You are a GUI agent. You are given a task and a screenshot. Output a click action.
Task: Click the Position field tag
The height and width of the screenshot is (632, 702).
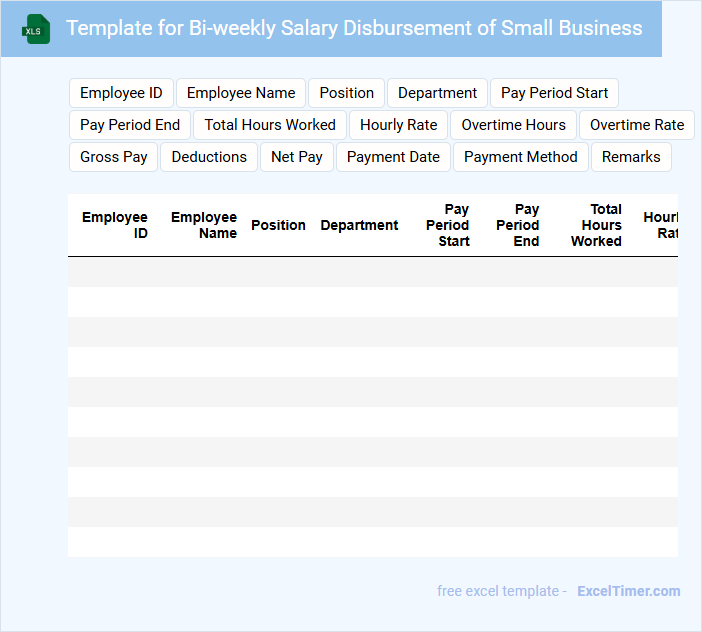(346, 93)
